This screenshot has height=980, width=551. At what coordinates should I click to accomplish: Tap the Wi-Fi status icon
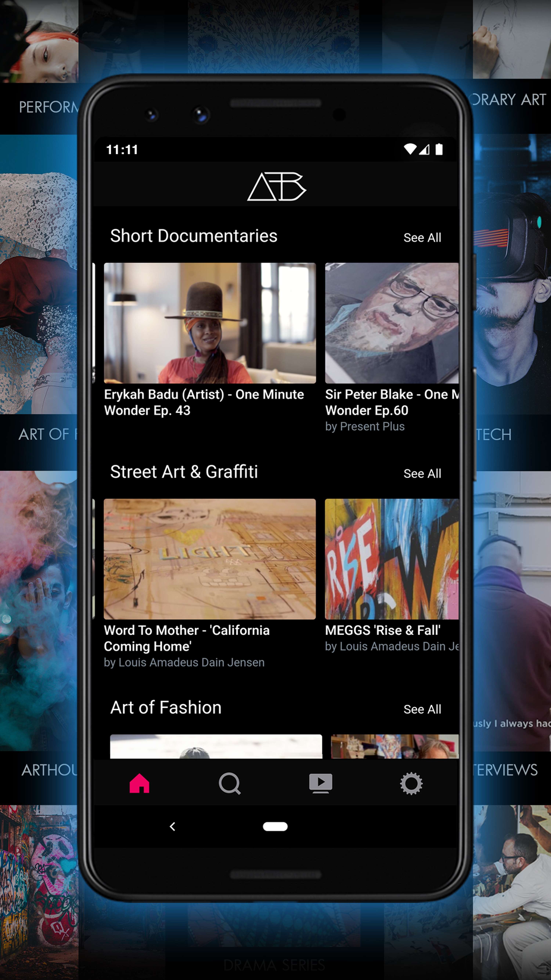click(410, 149)
